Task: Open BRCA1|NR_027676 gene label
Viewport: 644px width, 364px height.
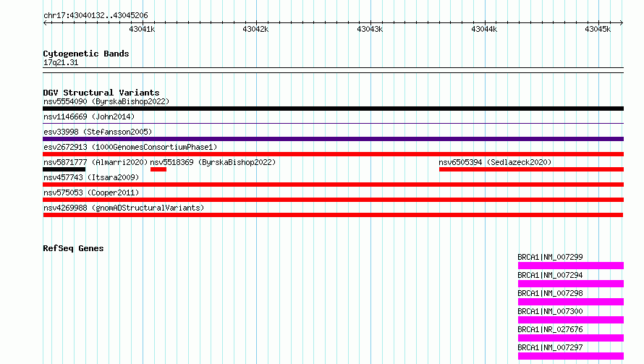Action: [550, 329]
